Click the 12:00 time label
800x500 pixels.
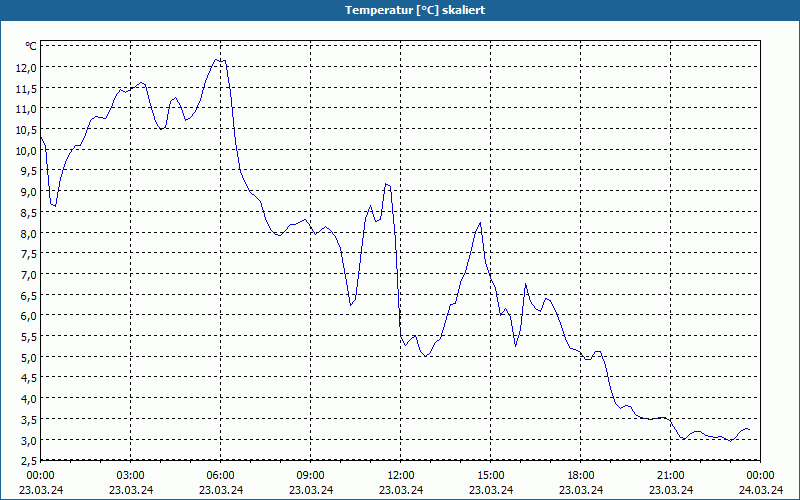(x=401, y=476)
